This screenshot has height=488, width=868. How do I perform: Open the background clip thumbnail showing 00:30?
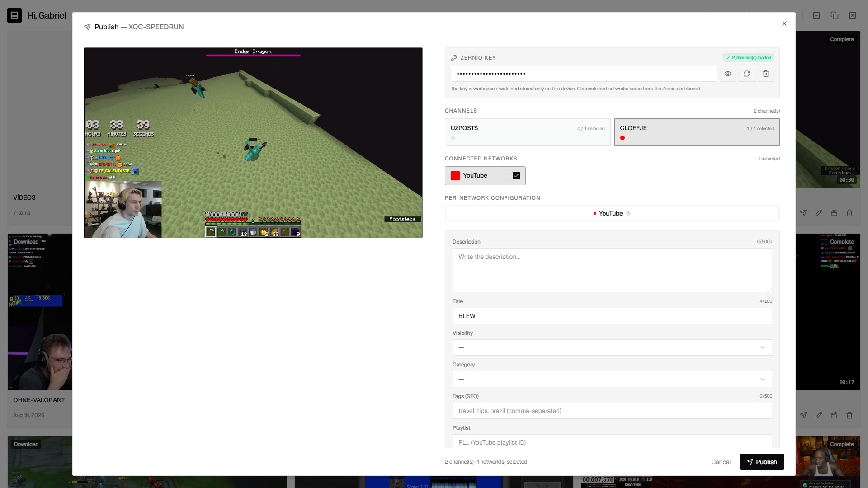[x=828, y=109]
